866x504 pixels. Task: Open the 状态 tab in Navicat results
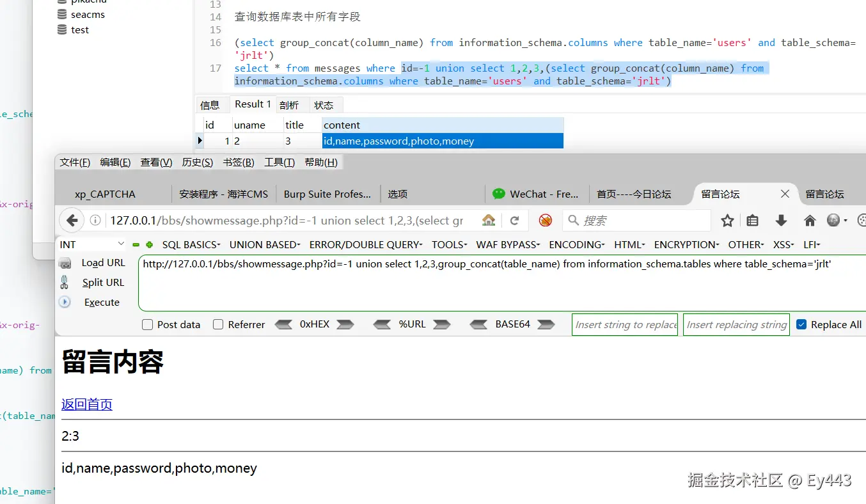pos(324,105)
